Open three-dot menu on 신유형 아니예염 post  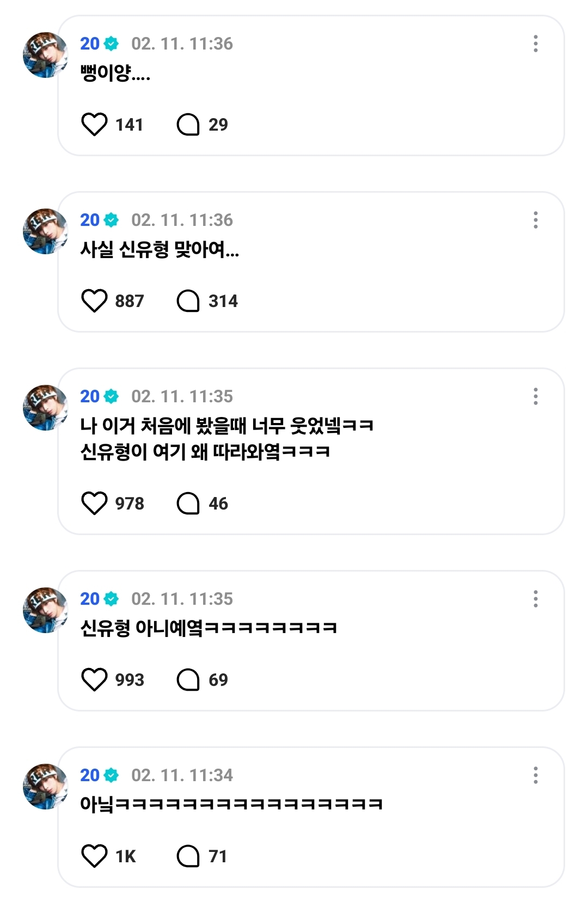[x=536, y=599]
